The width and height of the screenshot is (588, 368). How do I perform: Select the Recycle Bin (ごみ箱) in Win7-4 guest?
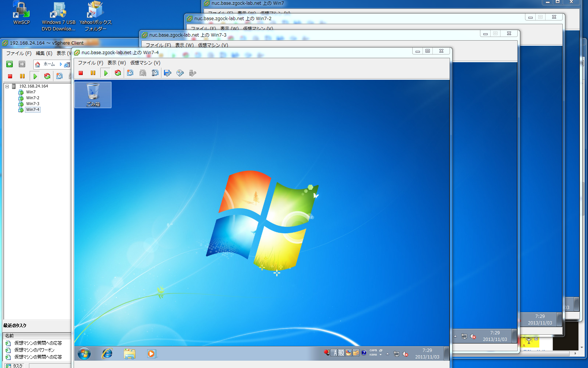[93, 95]
